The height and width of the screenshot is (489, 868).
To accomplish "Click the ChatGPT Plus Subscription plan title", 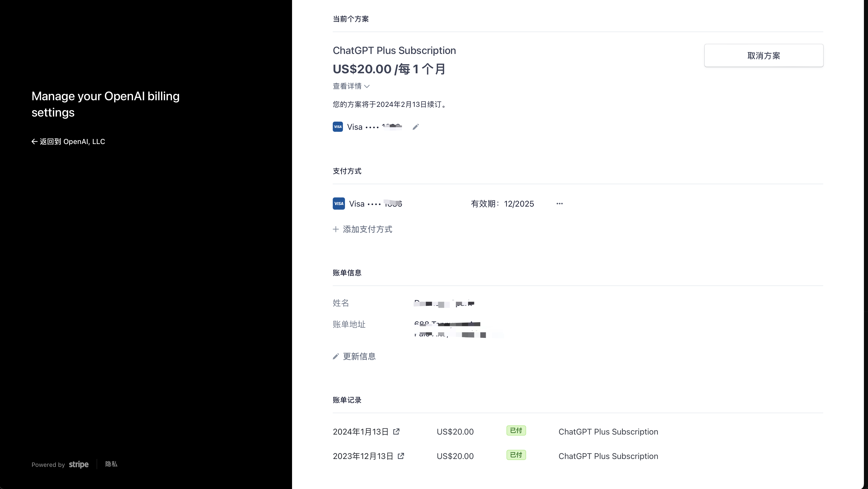I will pyautogui.click(x=394, y=51).
